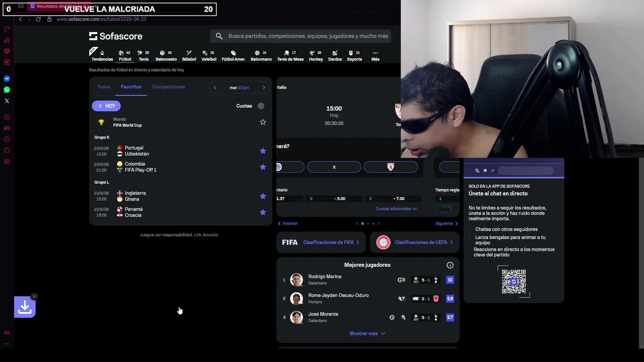
Task: Click the Sofascore logo
Action: click(x=116, y=36)
